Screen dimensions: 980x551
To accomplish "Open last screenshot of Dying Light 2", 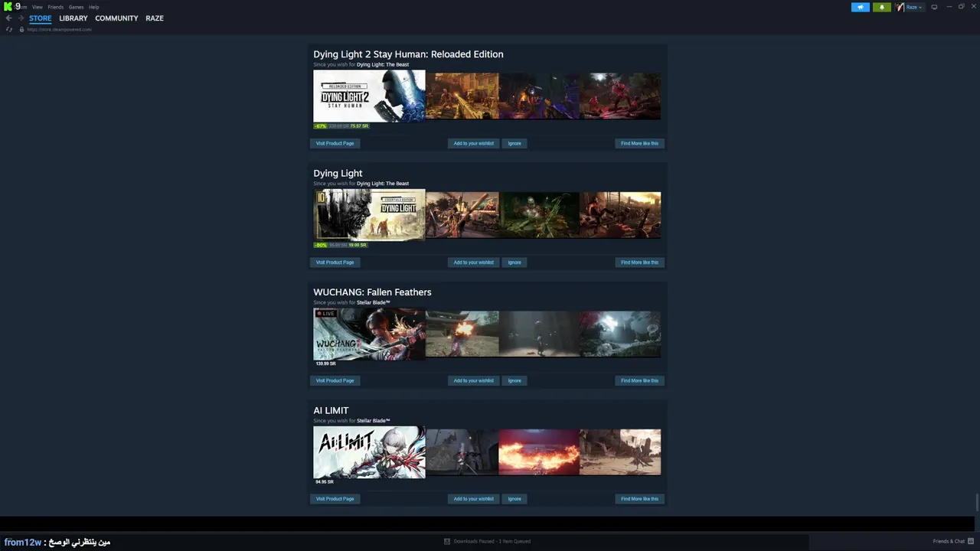I will click(x=620, y=96).
